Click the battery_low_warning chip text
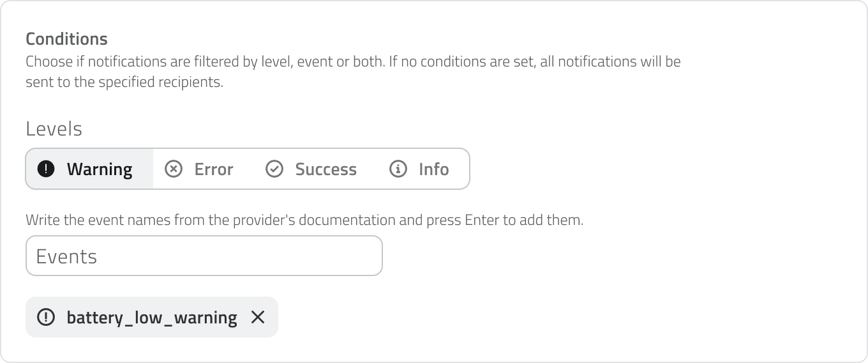Viewport: 868px width, 363px height. (x=152, y=318)
